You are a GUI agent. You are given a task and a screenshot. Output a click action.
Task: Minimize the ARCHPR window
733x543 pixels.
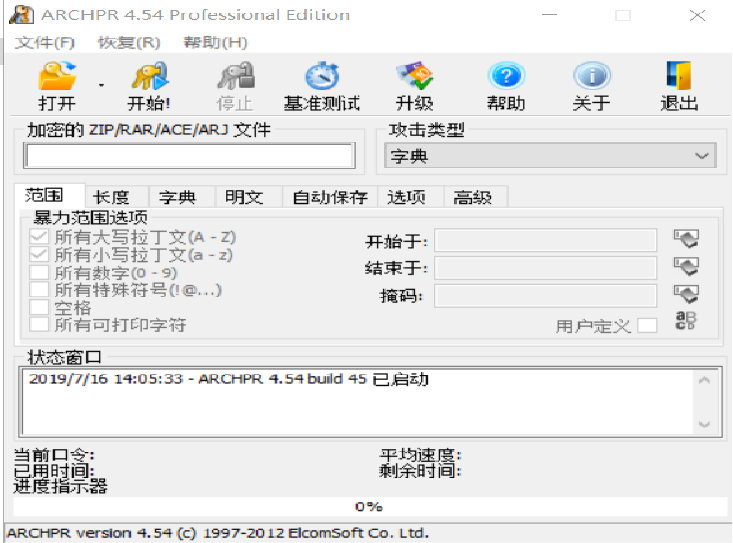549,15
